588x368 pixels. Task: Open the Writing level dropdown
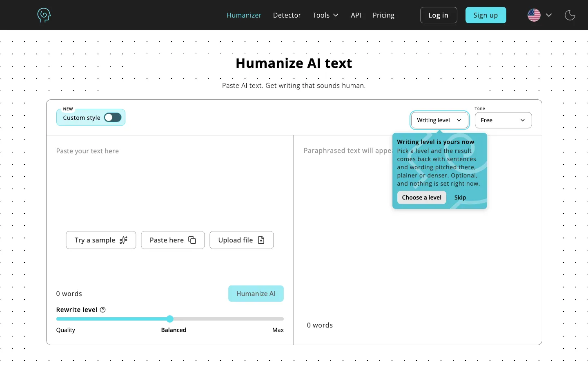pos(439,120)
